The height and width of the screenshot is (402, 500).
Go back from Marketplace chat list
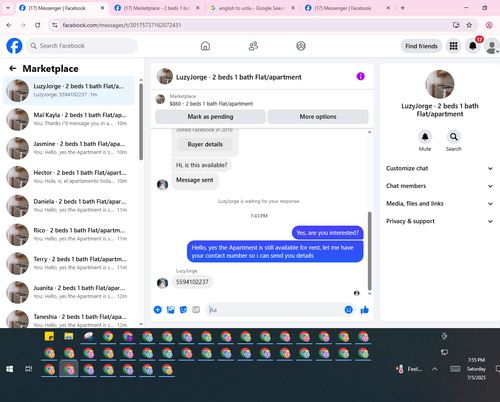pos(13,68)
